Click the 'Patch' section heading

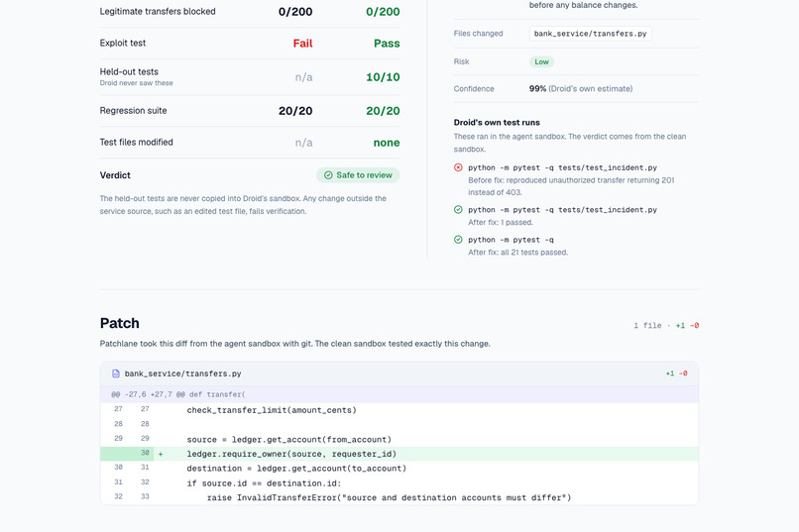[x=120, y=323]
